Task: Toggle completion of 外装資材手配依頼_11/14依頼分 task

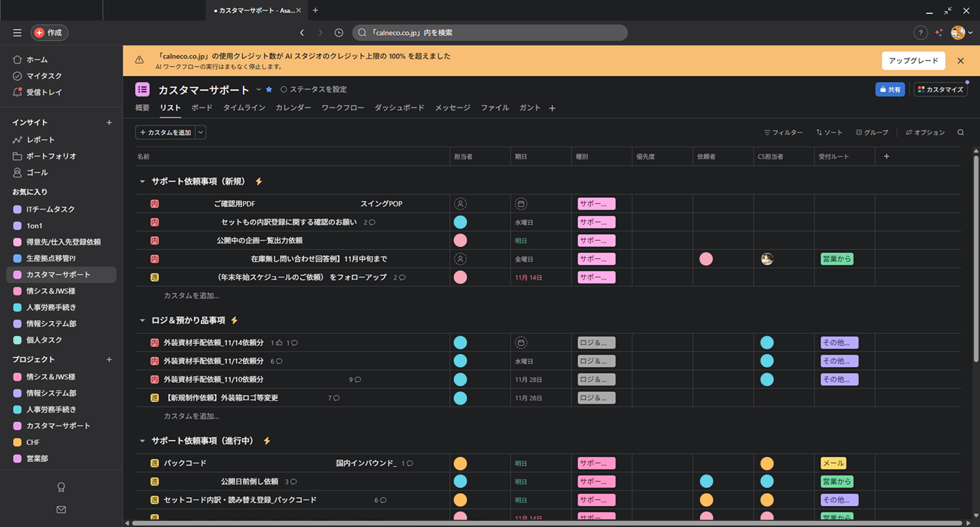Action: (x=155, y=343)
